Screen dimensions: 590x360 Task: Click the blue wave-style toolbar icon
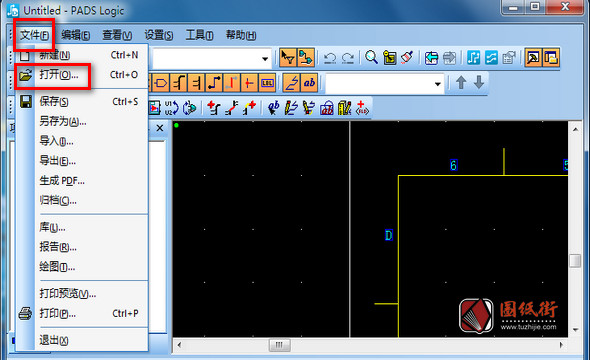(x=491, y=58)
